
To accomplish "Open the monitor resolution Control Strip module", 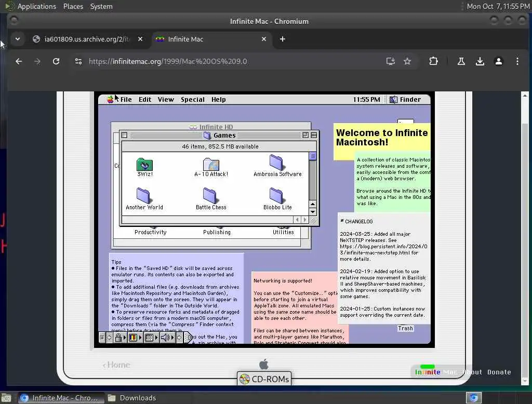I will click(x=151, y=338).
